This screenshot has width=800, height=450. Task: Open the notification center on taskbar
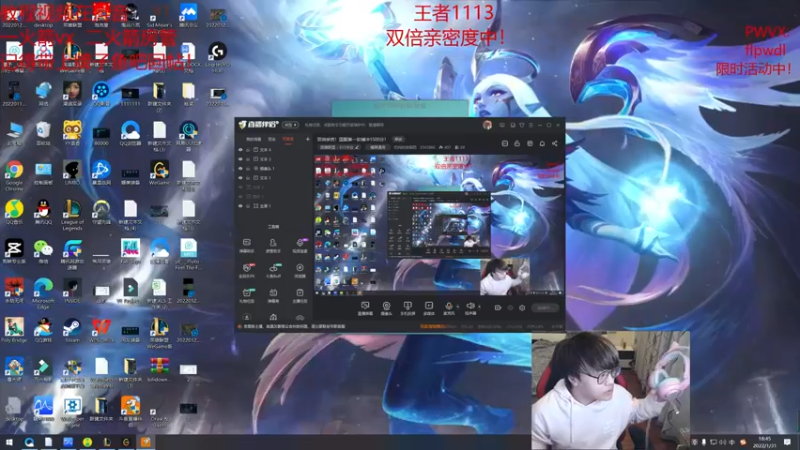(x=788, y=442)
